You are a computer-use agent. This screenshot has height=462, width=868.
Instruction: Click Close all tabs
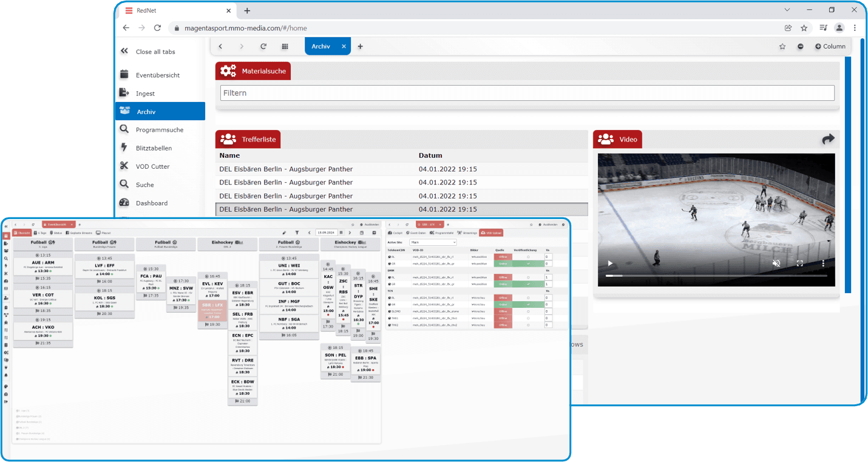(x=155, y=52)
